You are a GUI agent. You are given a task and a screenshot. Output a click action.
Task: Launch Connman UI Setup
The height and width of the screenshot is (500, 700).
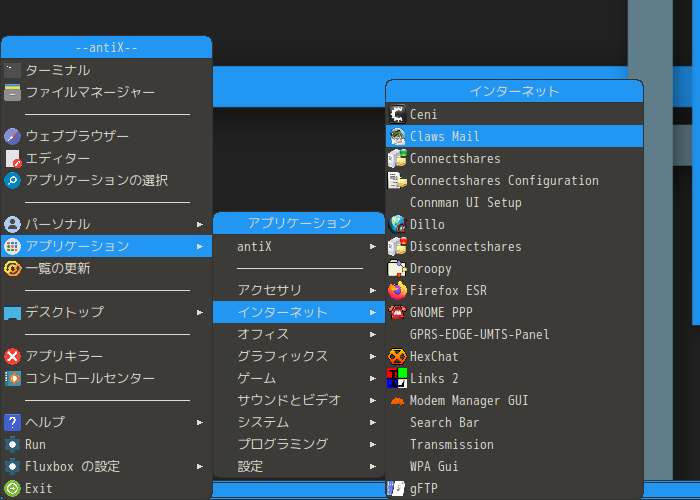pos(514,202)
